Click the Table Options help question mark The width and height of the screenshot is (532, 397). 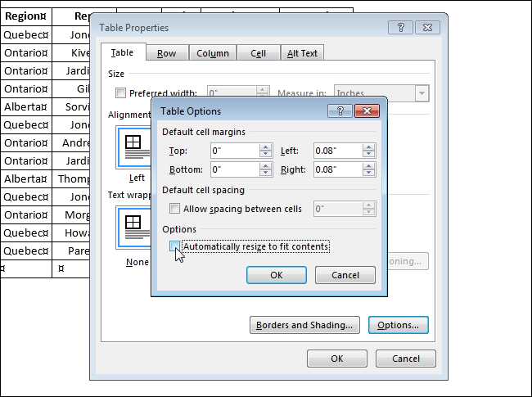[x=340, y=111]
